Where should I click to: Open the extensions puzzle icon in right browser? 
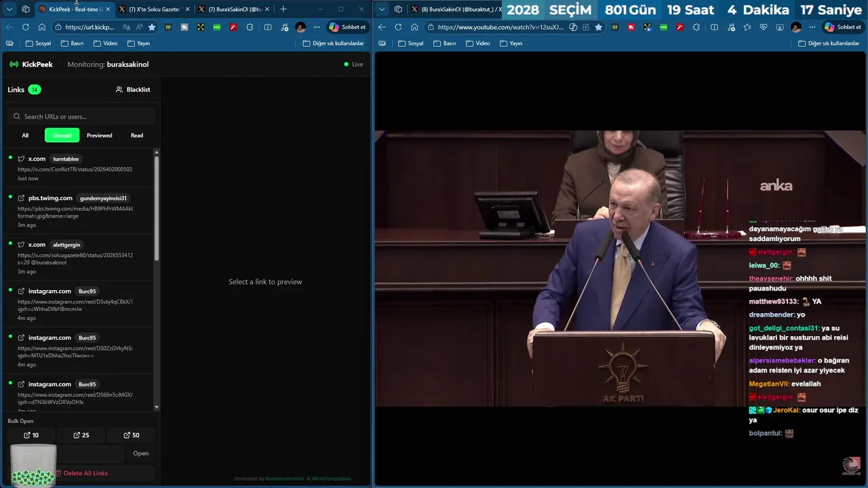696,27
